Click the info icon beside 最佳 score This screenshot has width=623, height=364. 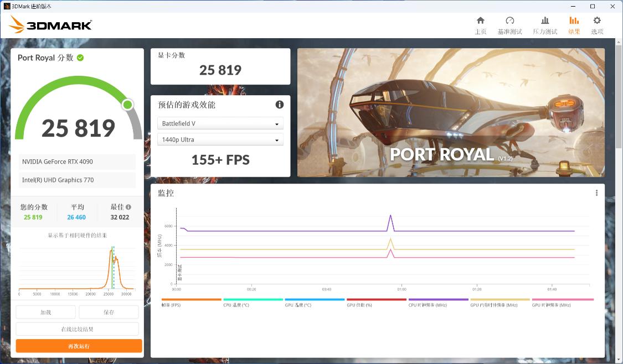point(128,207)
